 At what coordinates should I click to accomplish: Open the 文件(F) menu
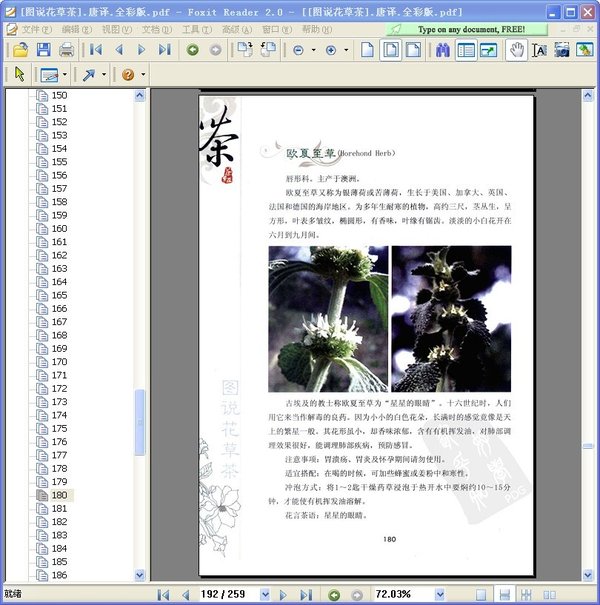36,29
